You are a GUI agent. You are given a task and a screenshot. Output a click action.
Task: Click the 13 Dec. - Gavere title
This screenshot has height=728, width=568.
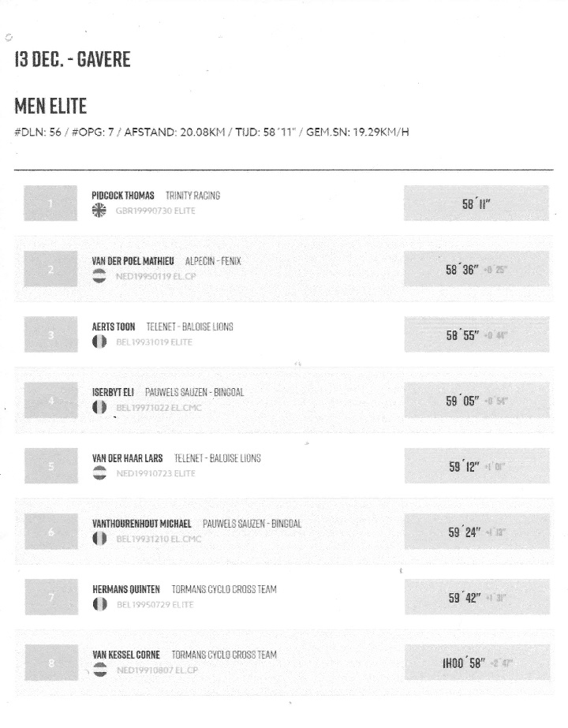click(72, 60)
